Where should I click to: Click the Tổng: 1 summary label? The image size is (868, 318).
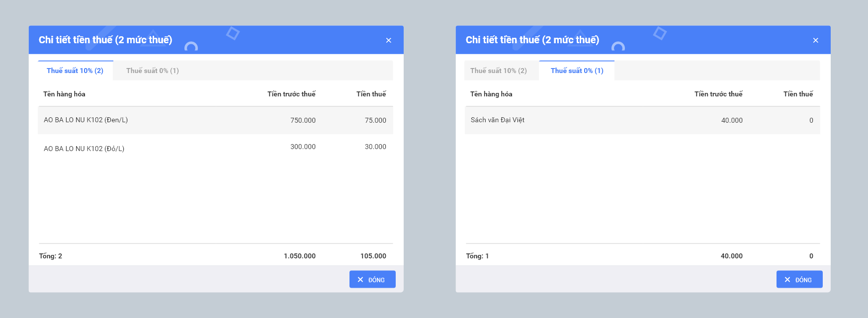[477, 256]
